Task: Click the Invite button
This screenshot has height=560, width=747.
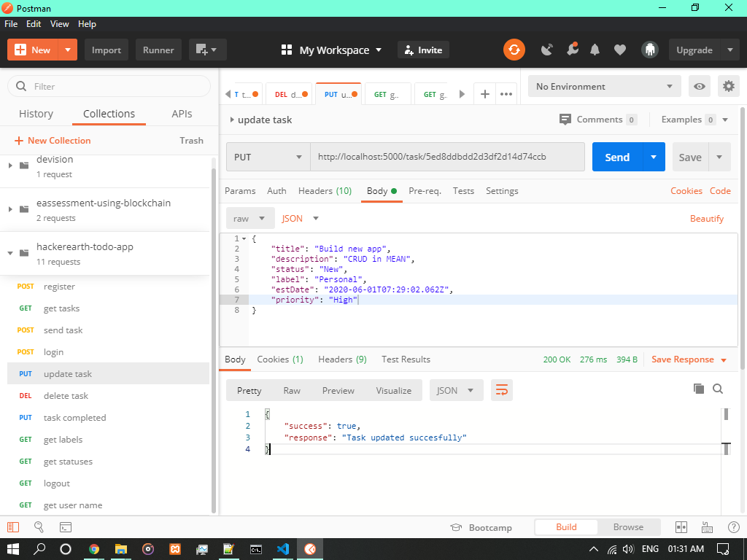Action: (424, 50)
